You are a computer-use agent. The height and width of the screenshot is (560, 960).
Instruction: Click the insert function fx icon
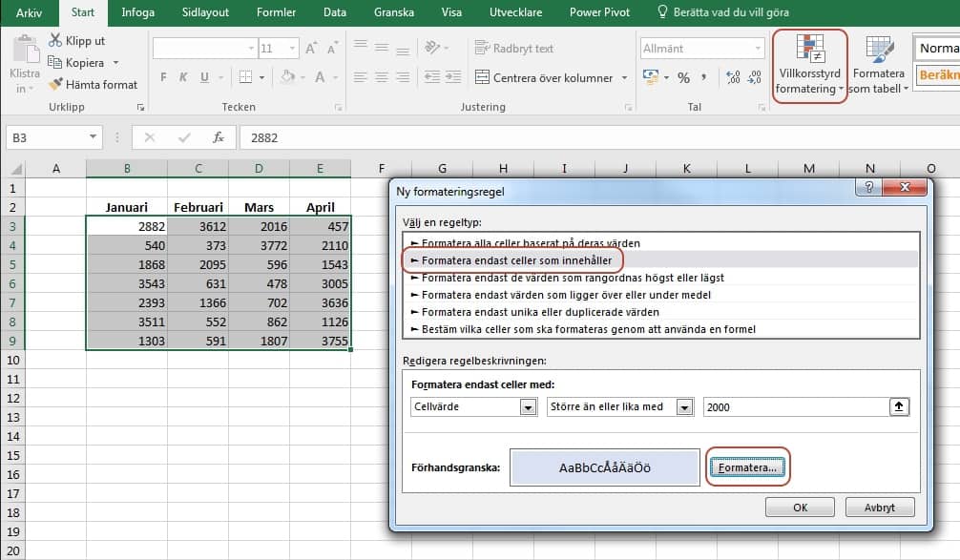pyautogui.click(x=218, y=137)
